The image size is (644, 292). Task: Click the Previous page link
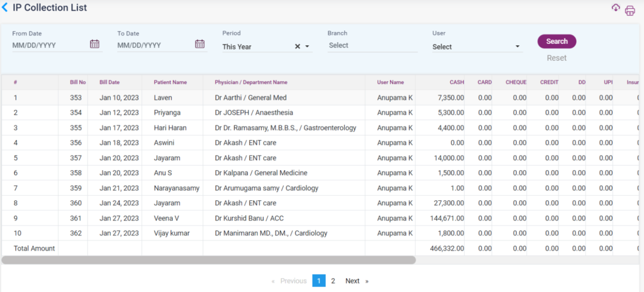tap(293, 281)
